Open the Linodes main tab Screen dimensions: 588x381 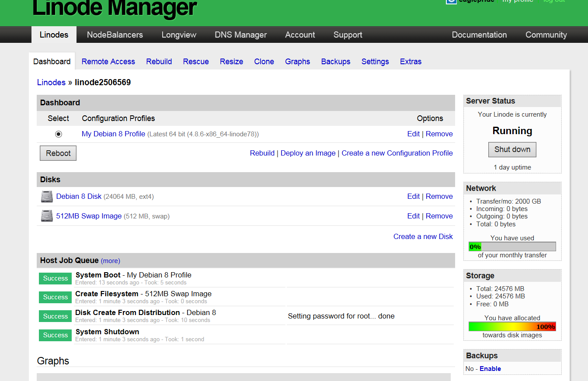pos(54,35)
